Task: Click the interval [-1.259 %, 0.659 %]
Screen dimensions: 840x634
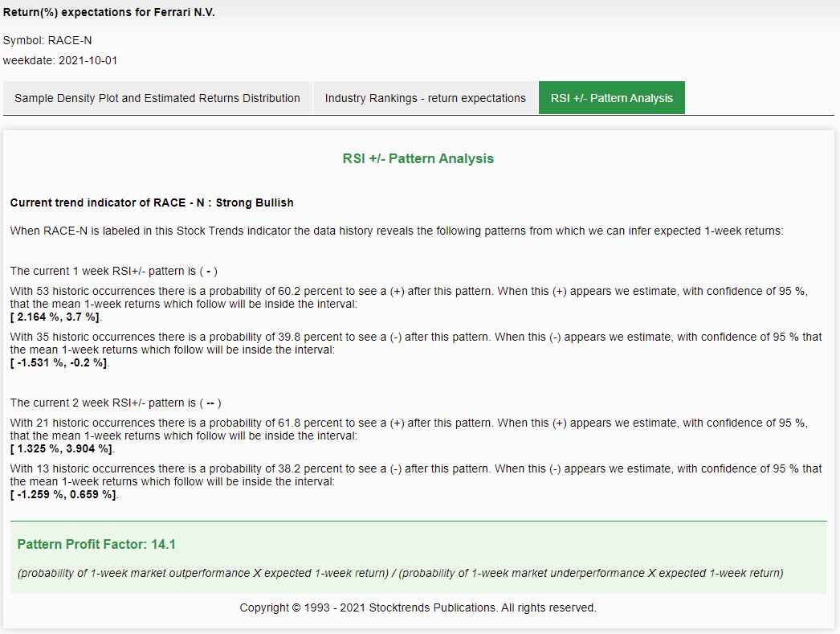Action: [x=64, y=494]
